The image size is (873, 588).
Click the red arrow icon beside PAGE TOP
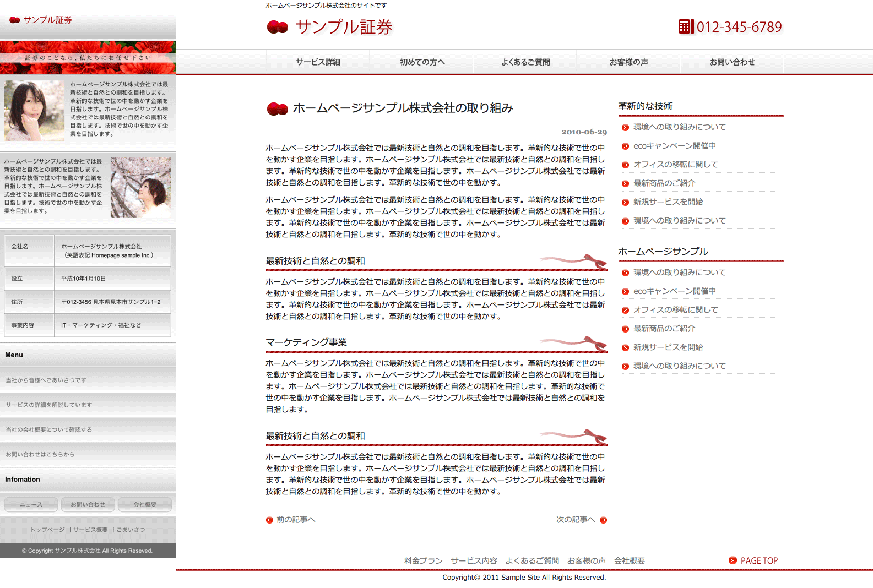coord(733,560)
